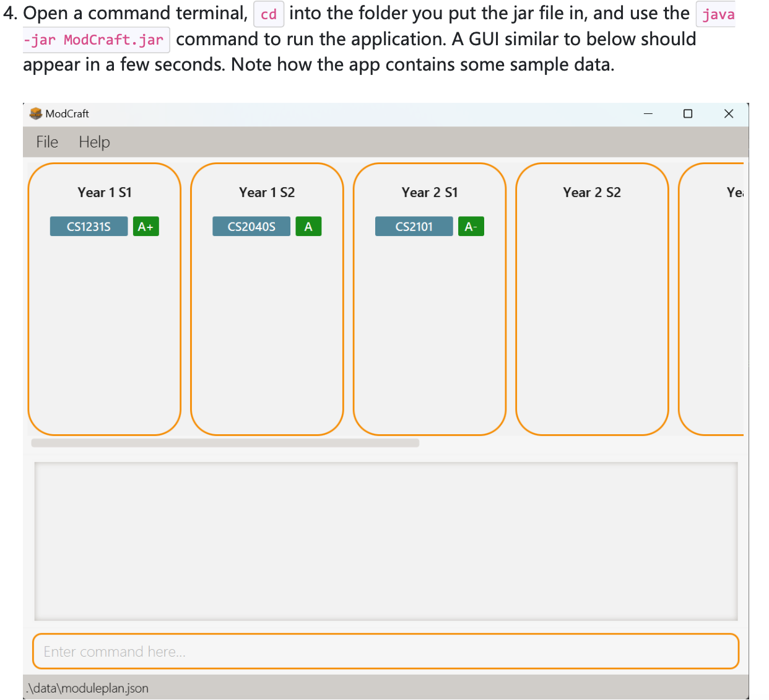Viewport: 769px width, 700px height.
Task: Click the horizontal scrollbar below the columns
Action: [x=225, y=442]
